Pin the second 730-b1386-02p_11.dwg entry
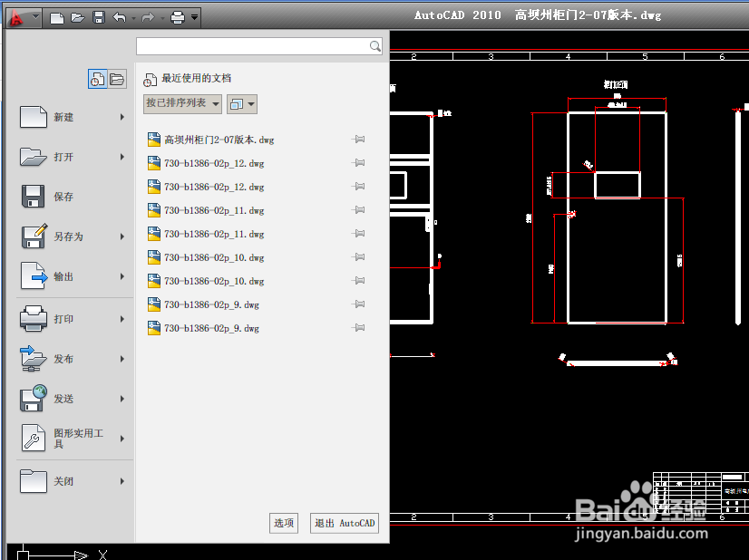The height and width of the screenshot is (560, 749). tap(358, 234)
